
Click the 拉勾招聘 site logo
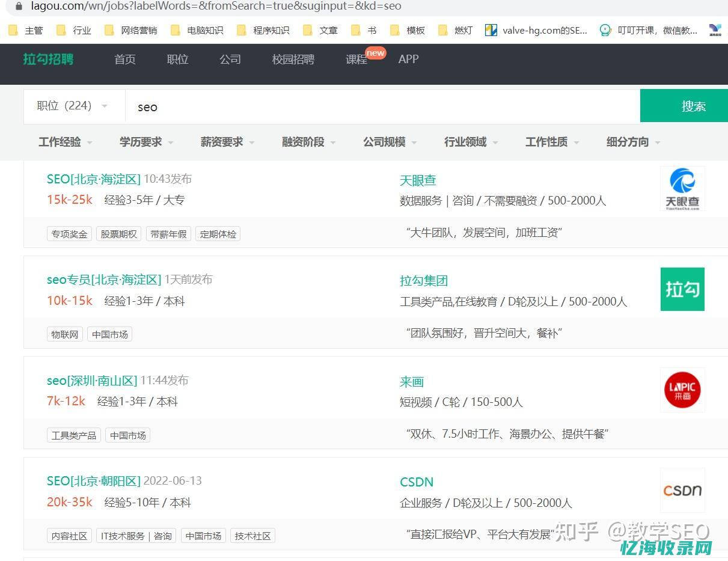click(47, 60)
